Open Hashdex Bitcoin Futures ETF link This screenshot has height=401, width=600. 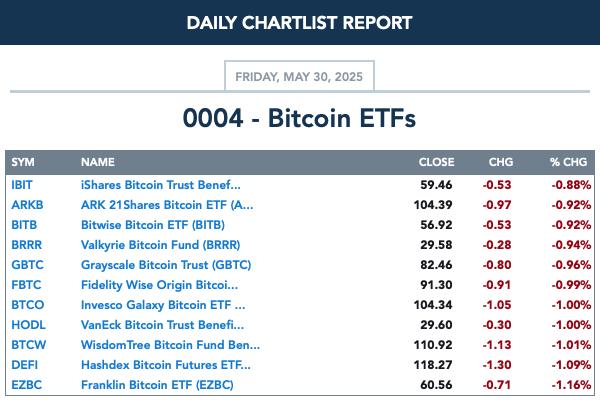[x=166, y=365]
